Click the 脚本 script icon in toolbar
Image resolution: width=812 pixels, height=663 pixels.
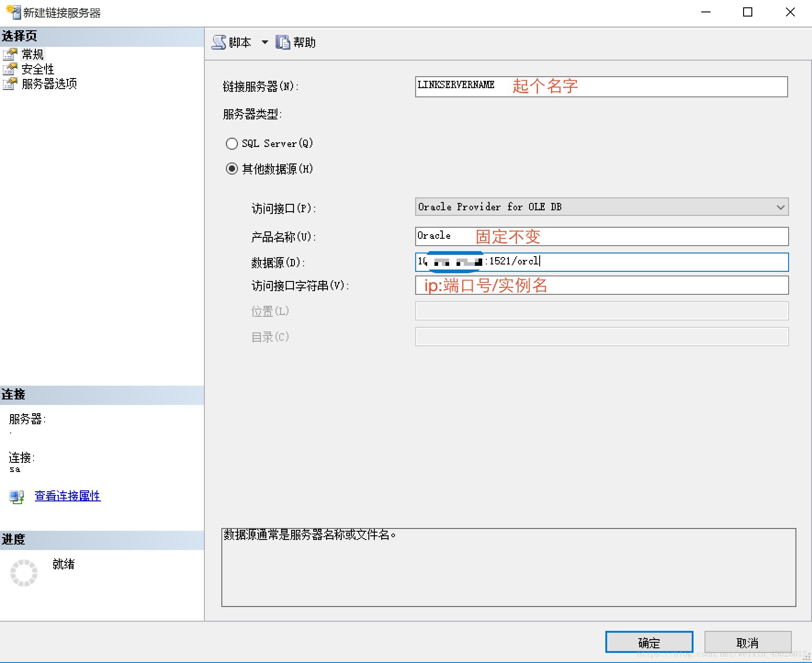click(x=219, y=42)
